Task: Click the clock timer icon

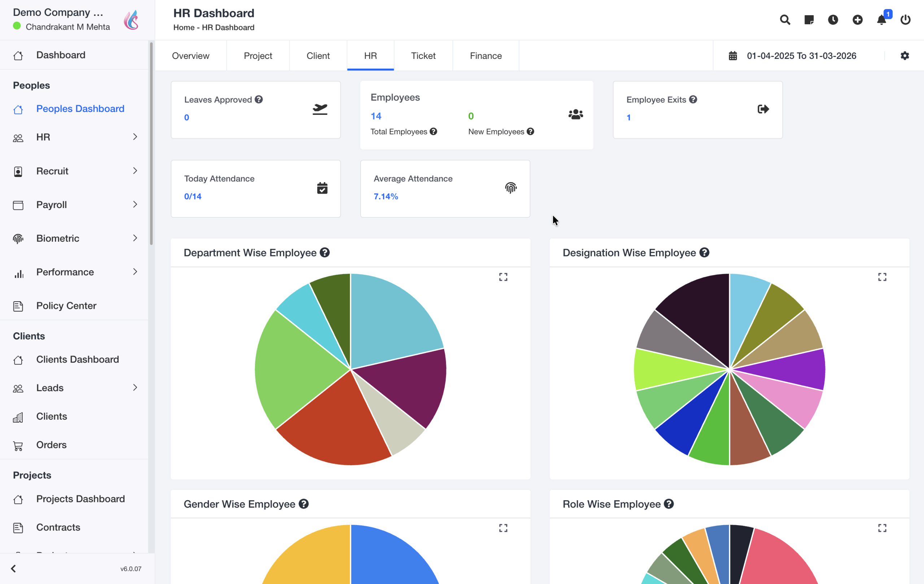Action: point(833,20)
